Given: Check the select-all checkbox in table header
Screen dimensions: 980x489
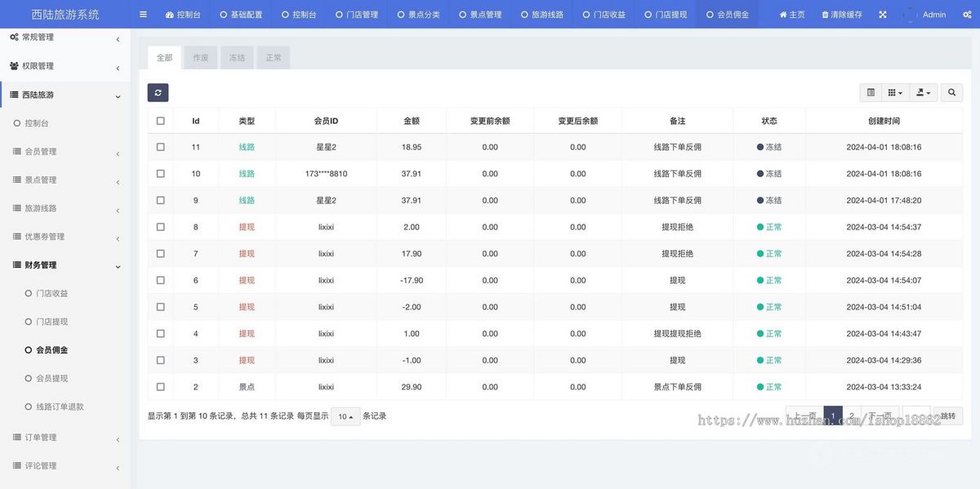Looking at the screenshot, I should [160, 120].
